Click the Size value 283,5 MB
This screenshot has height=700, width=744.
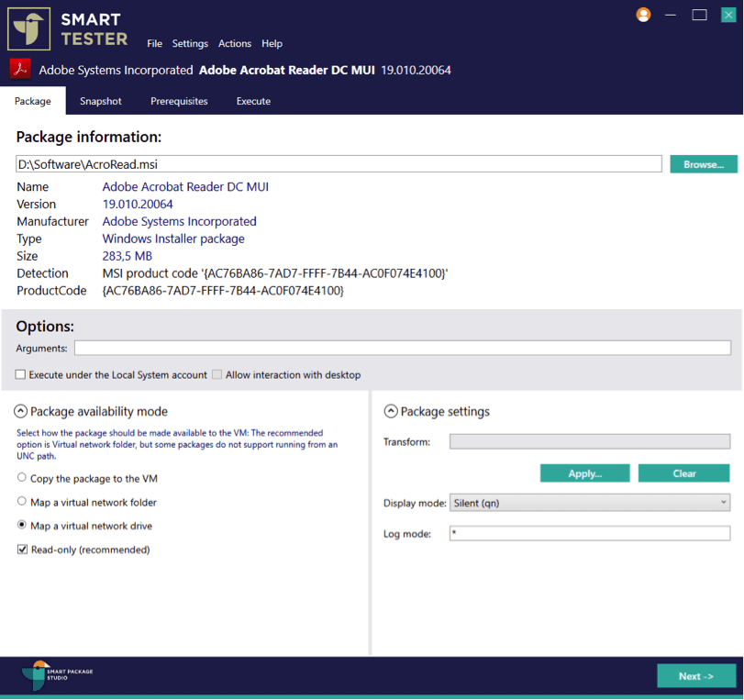[128, 256]
